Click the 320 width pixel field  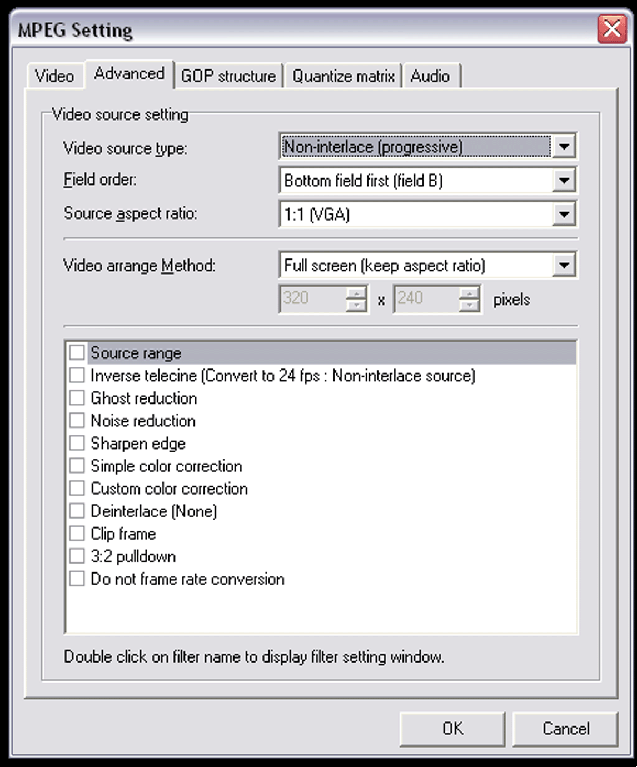312,298
